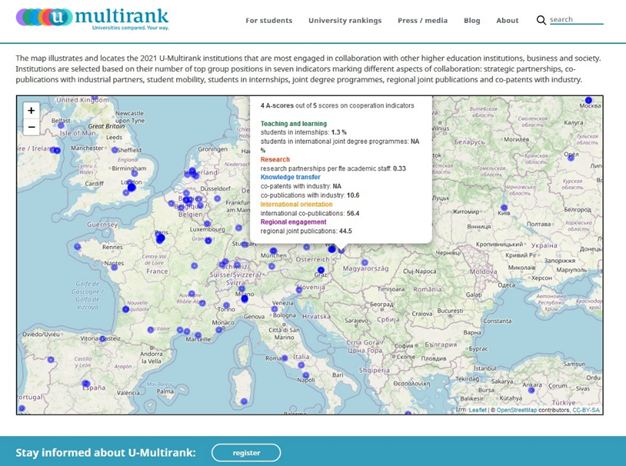Screen dimensions: 626x466
Task: Select the marker near Rennes
Action: coord(77,247)
